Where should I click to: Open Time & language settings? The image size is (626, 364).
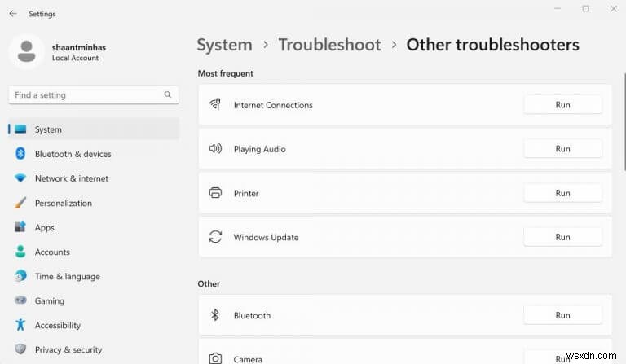click(94, 276)
